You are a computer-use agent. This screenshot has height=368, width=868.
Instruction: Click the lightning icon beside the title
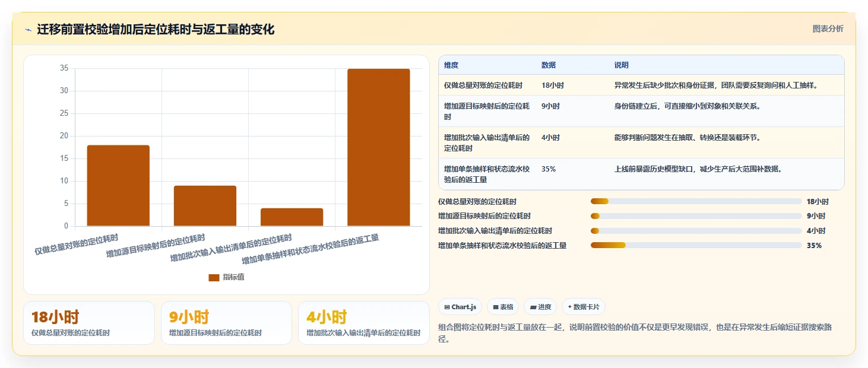28,30
